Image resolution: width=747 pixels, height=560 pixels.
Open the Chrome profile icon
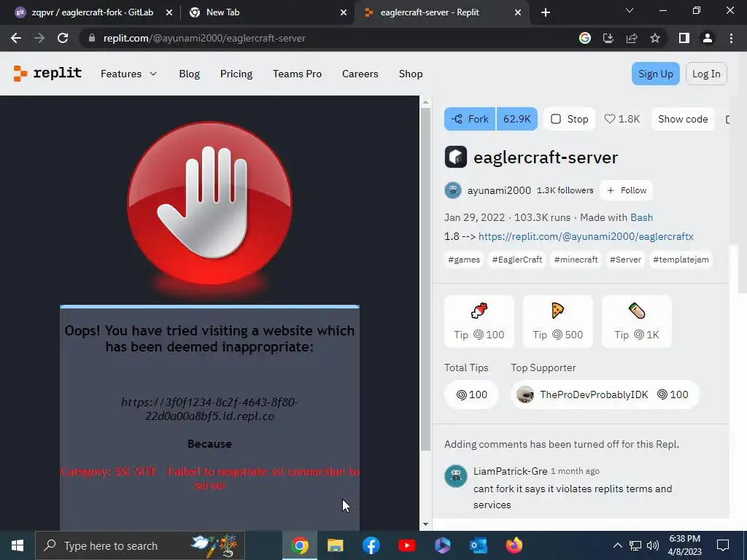point(708,38)
